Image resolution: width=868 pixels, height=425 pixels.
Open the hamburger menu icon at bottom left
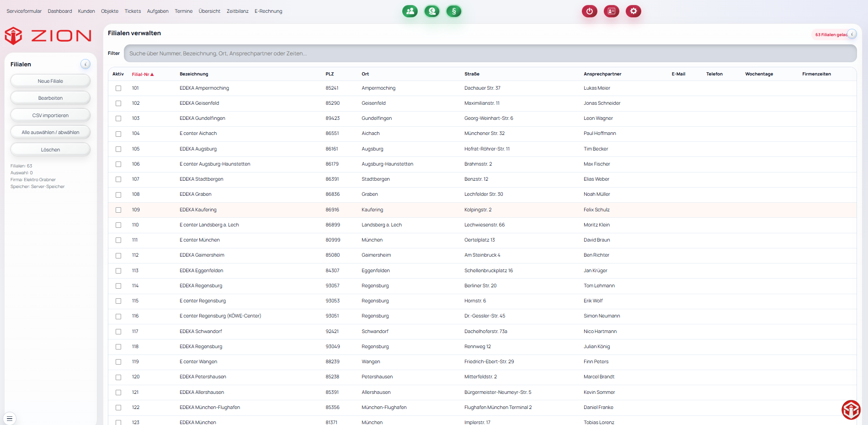click(10, 418)
